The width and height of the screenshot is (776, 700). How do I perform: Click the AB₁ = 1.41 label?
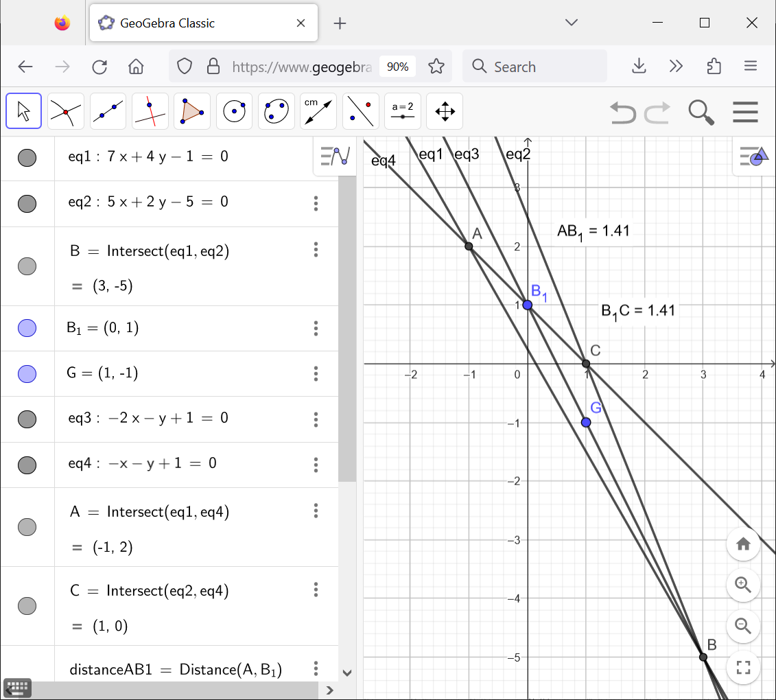pos(593,231)
